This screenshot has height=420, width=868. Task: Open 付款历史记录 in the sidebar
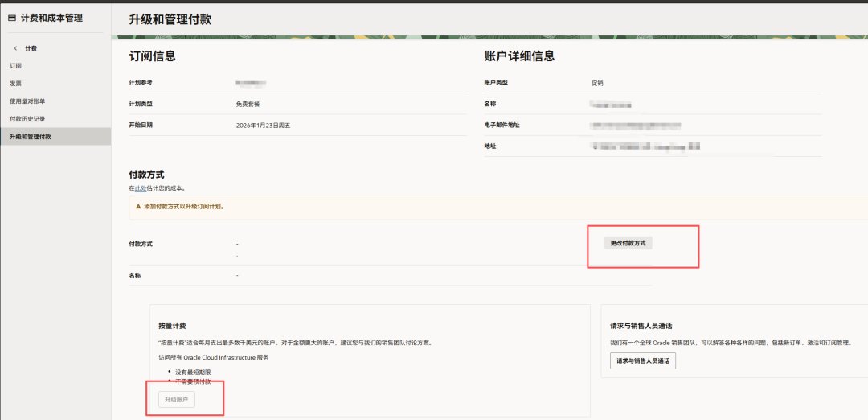tap(27, 119)
